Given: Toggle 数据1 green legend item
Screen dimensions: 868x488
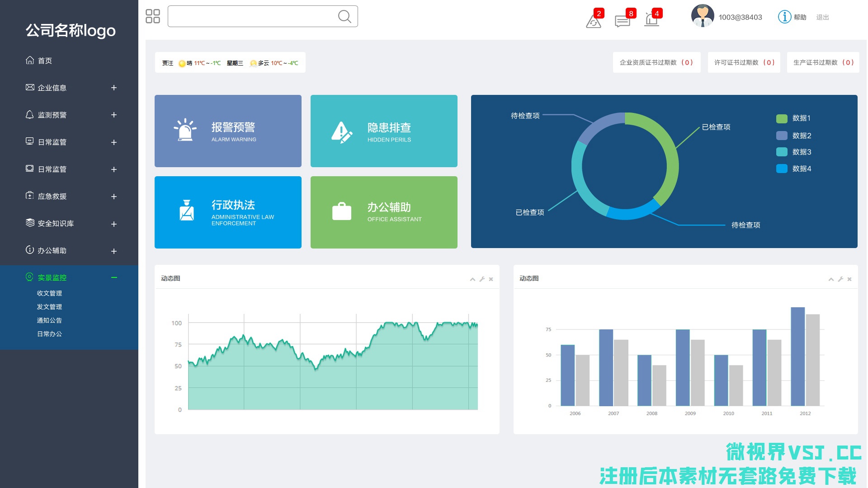Looking at the screenshot, I should coord(793,118).
